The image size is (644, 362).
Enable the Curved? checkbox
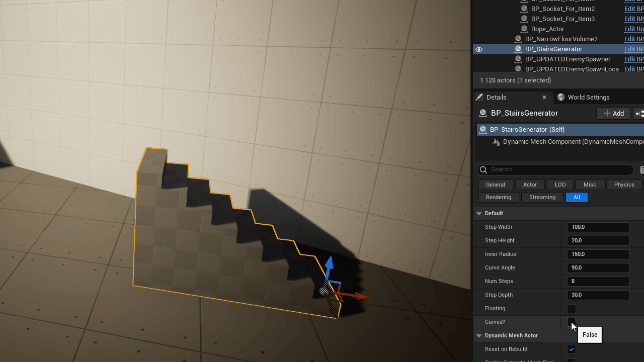point(572,322)
